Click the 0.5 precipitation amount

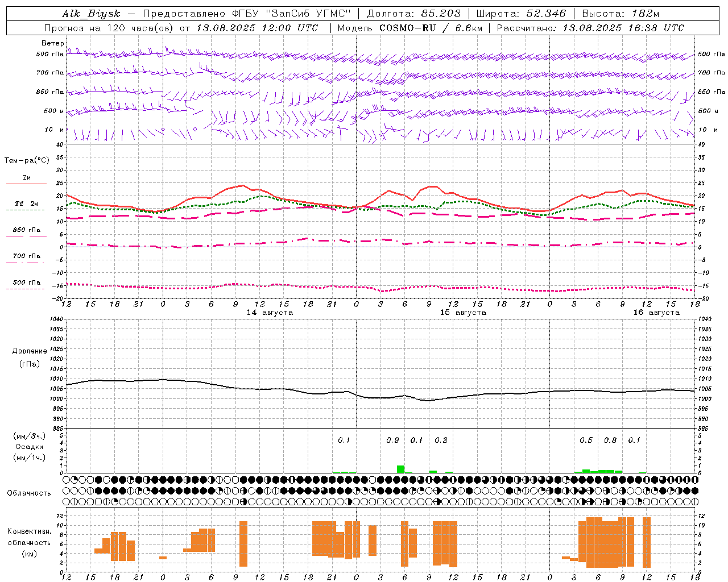(x=586, y=440)
